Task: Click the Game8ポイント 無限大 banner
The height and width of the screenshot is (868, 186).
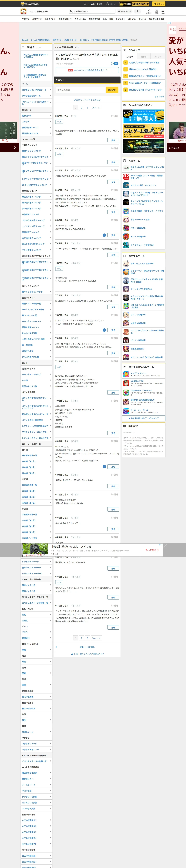Action: (x=144, y=116)
